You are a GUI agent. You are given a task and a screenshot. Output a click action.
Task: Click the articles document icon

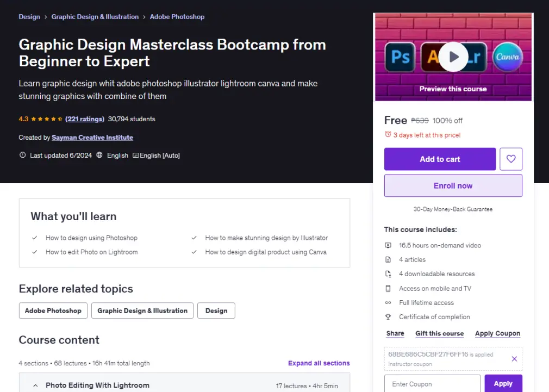click(x=388, y=259)
